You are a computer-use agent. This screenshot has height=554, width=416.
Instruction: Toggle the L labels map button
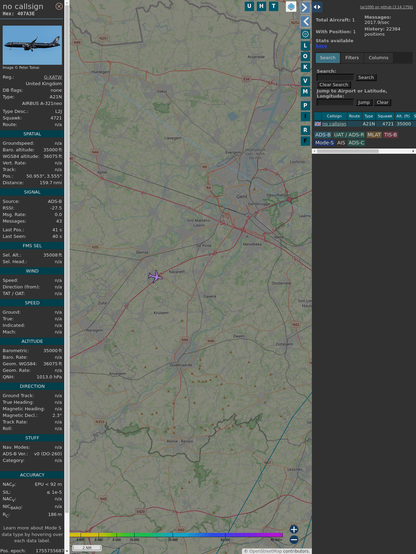tap(305, 46)
